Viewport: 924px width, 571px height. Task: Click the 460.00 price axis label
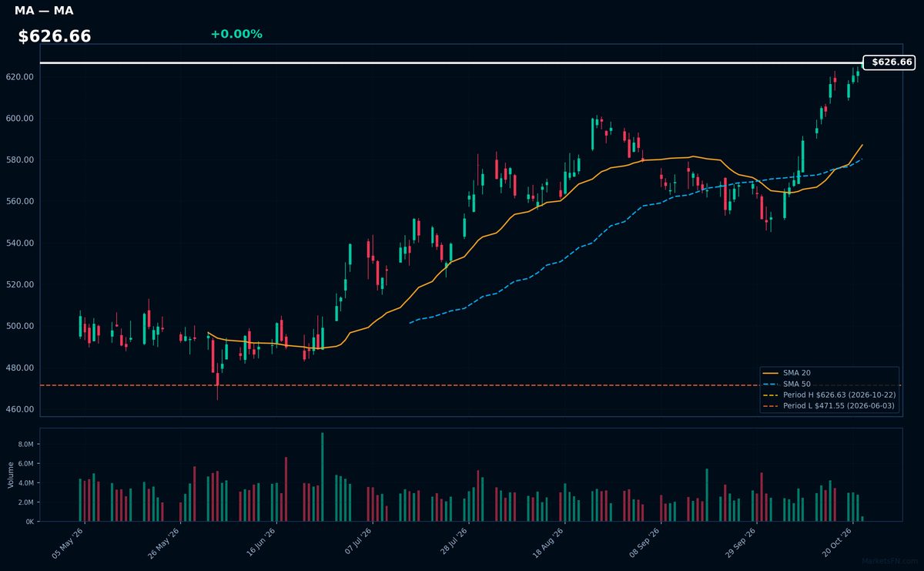click(20, 409)
